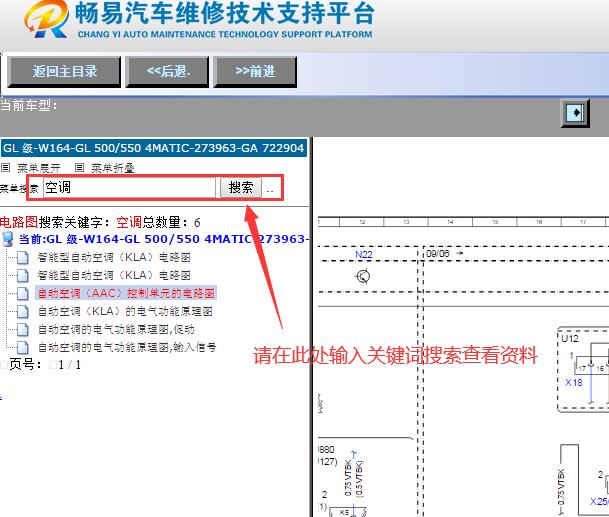Toggle the panel arrow icon at right

[x=575, y=113]
